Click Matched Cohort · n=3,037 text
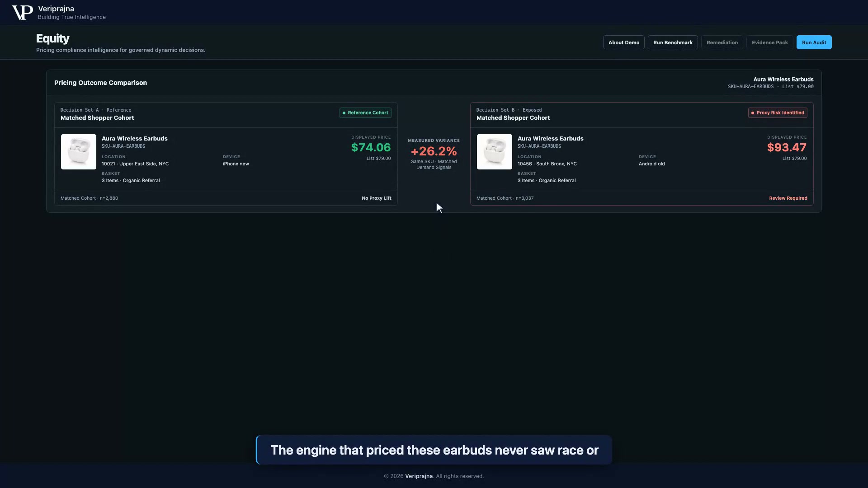Viewport: 868px width, 488px height. coord(505,198)
